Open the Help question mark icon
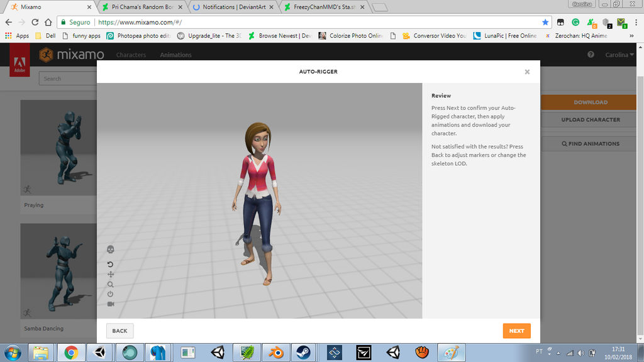This screenshot has width=644, height=362. (x=590, y=55)
